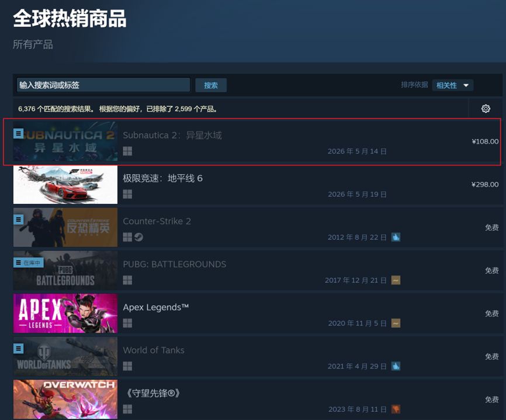506x420 pixels.
Task: Click mixed review icon for PUBG: BATTLEGROUNDS
Action: [x=396, y=280]
